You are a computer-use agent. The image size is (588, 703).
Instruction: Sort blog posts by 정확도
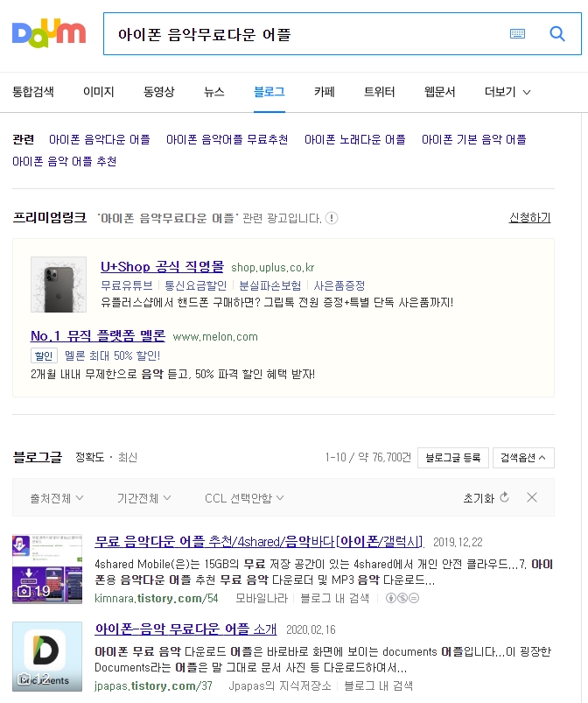click(x=89, y=457)
